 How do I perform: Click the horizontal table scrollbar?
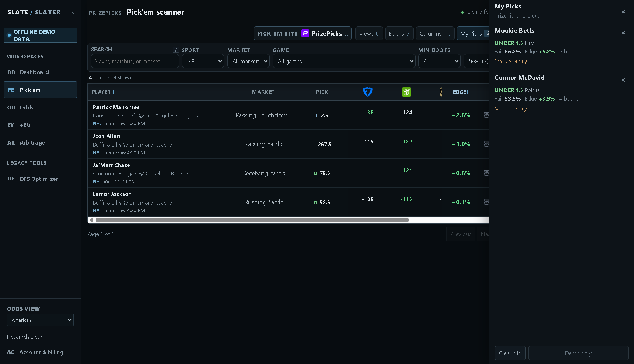252,220
